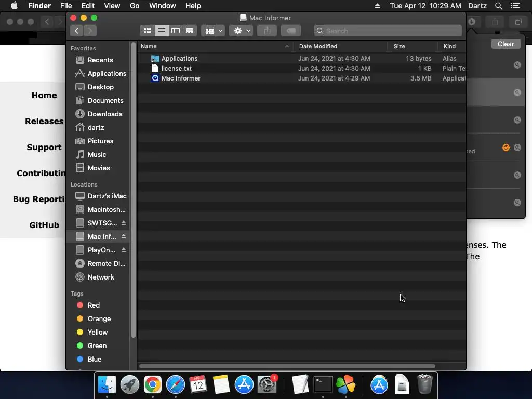This screenshot has height=399, width=532.
Task: Open the View menu
Action: (112, 6)
